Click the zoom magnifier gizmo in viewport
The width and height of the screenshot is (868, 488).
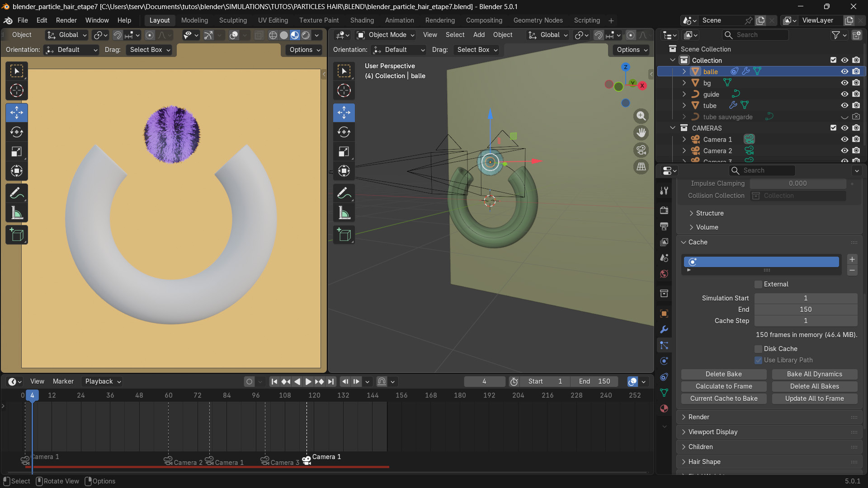(x=641, y=116)
